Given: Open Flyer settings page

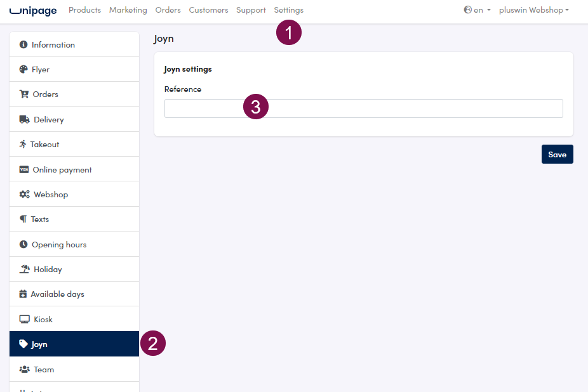Looking at the screenshot, I should [74, 69].
